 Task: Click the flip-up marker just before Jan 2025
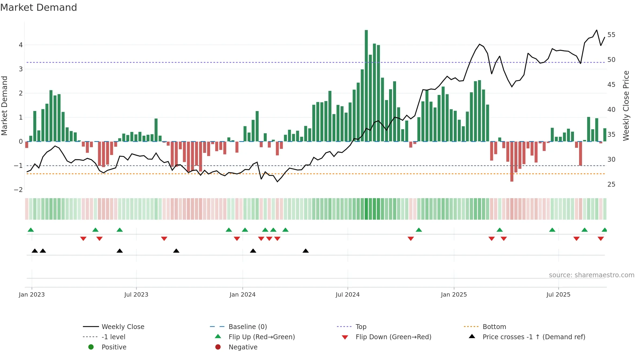coord(419,230)
